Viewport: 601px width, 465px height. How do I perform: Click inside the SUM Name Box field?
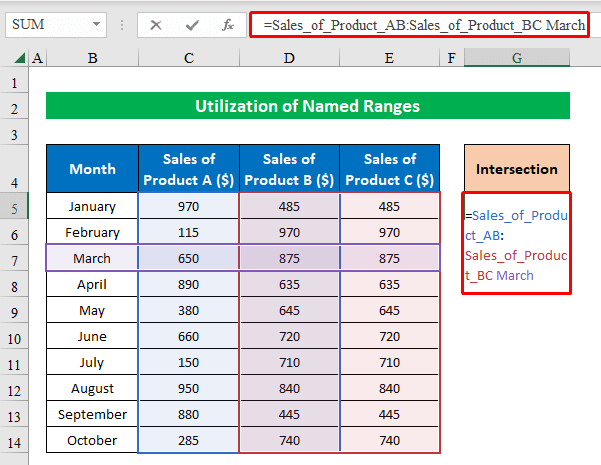click(45, 23)
